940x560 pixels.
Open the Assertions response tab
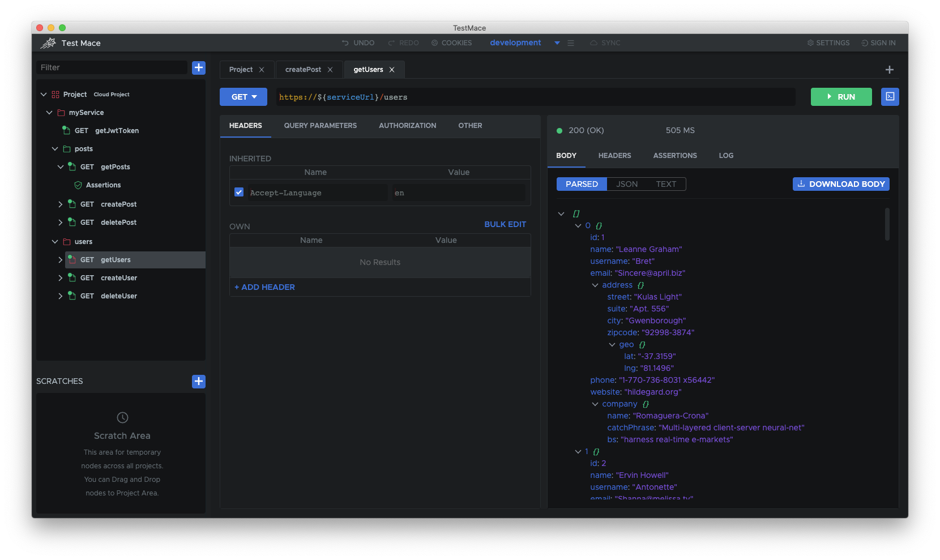[x=675, y=156]
